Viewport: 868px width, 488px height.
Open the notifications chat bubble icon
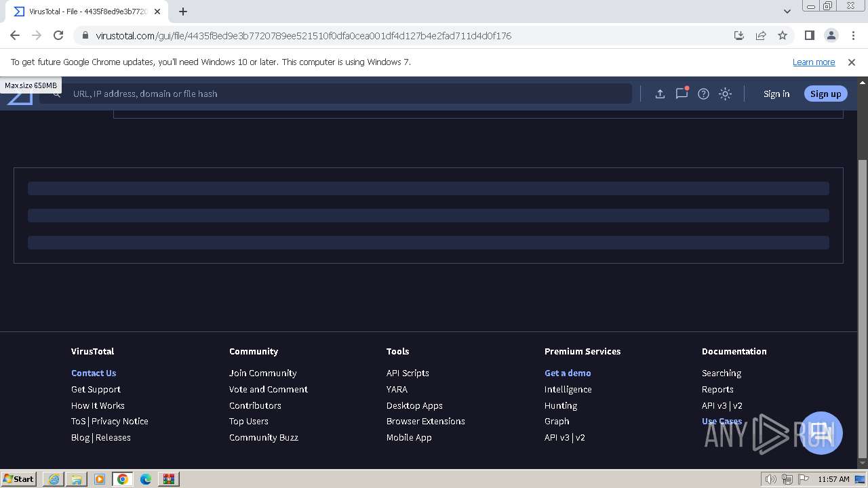(682, 94)
